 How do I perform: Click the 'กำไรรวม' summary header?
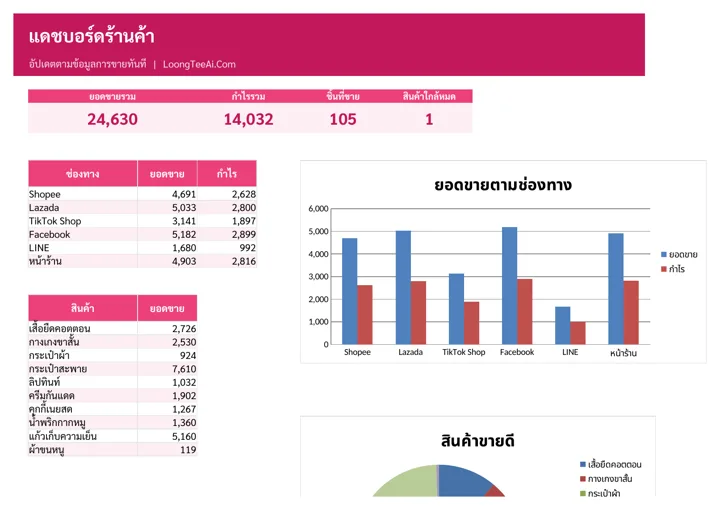tap(248, 96)
